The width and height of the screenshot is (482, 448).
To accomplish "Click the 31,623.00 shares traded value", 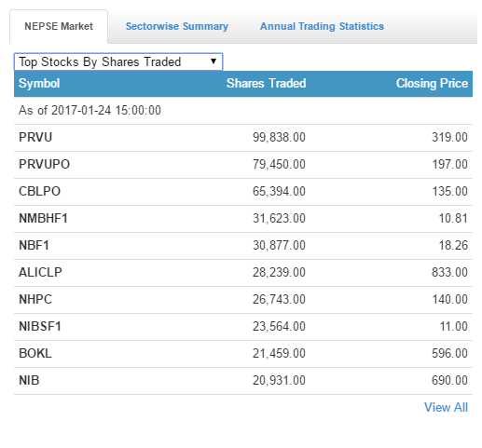I will pos(279,218).
